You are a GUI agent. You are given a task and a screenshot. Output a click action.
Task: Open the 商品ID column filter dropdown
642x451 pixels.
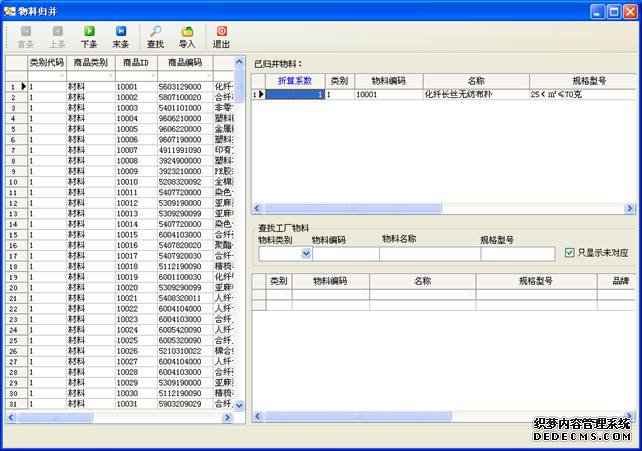[151, 76]
